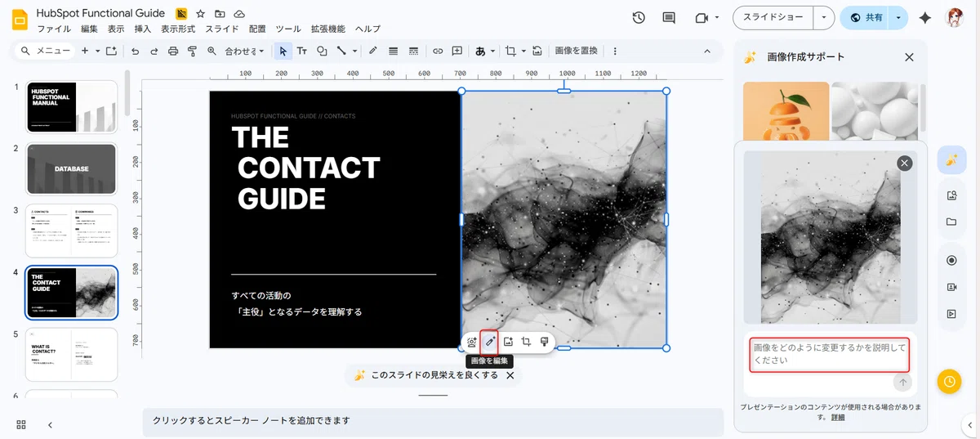980x439 pixels.
Task: Open the comments history icon
Action: point(669,18)
